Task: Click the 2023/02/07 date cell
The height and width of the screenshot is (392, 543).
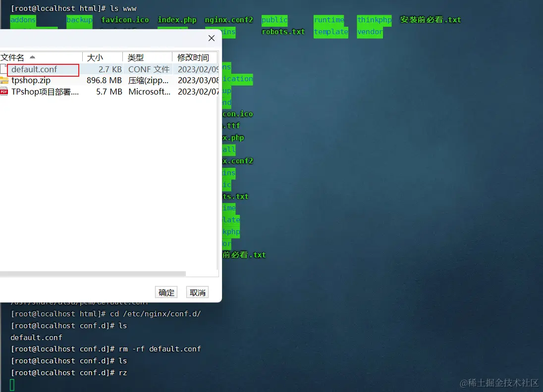Action: point(198,92)
